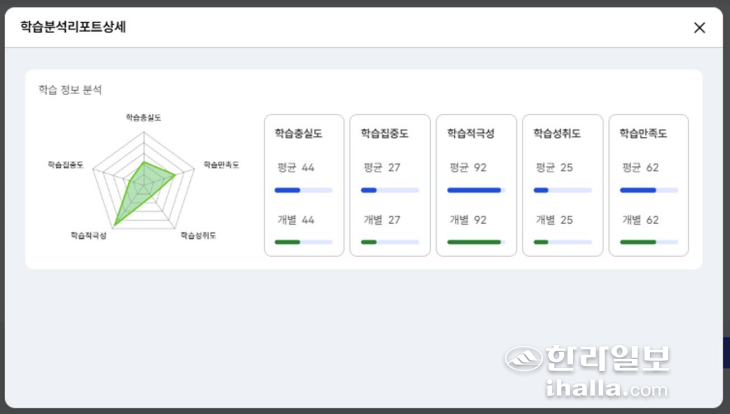The height and width of the screenshot is (414, 730).
Task: Select the 학습적극성 card title
Action: tap(470, 133)
